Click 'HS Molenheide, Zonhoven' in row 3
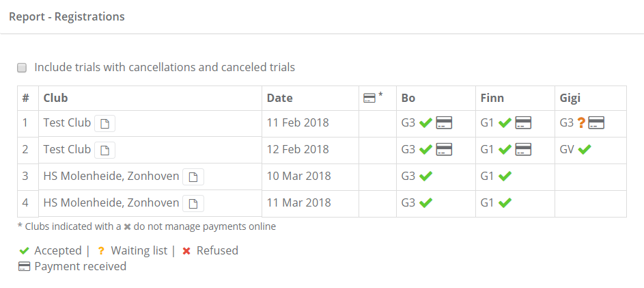644x288 pixels. pyautogui.click(x=111, y=176)
